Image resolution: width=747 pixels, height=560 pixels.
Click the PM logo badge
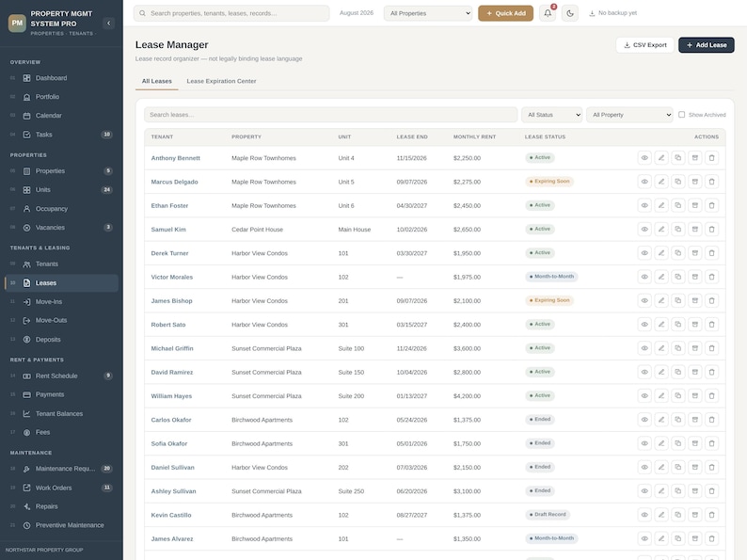pos(17,23)
